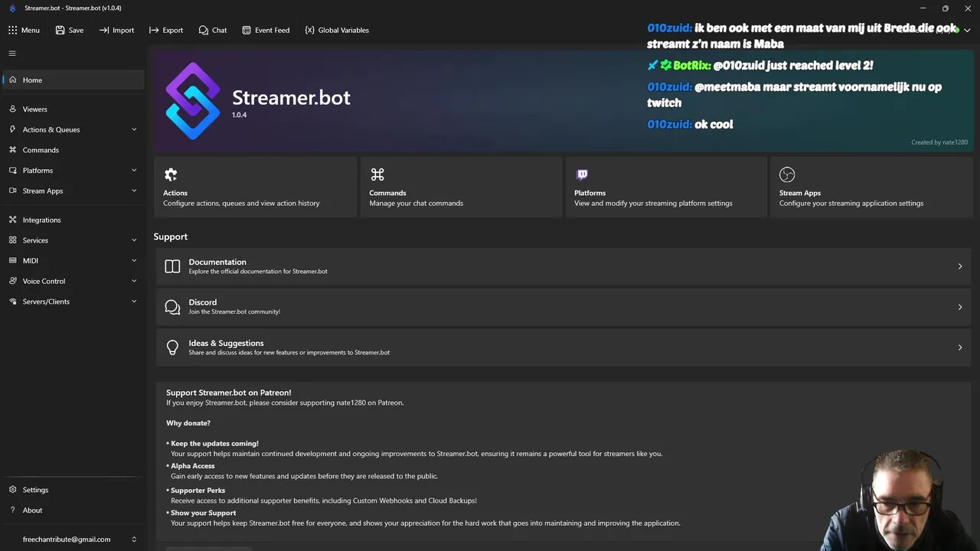The width and height of the screenshot is (980, 551).
Task: Open dropdown chevron at top-right corner
Action: click(x=967, y=30)
